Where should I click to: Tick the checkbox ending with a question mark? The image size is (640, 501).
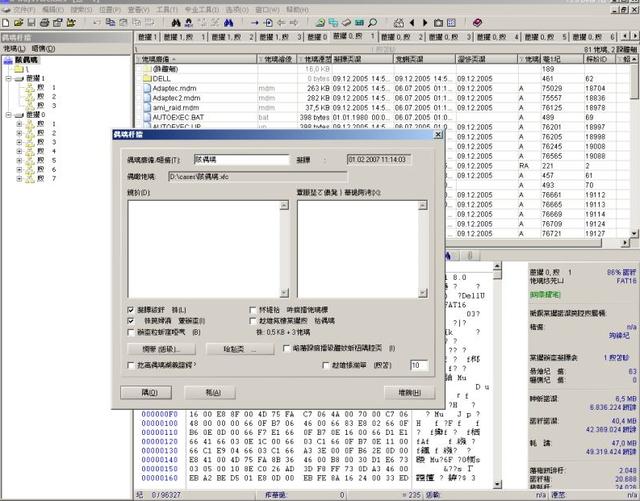131,365
